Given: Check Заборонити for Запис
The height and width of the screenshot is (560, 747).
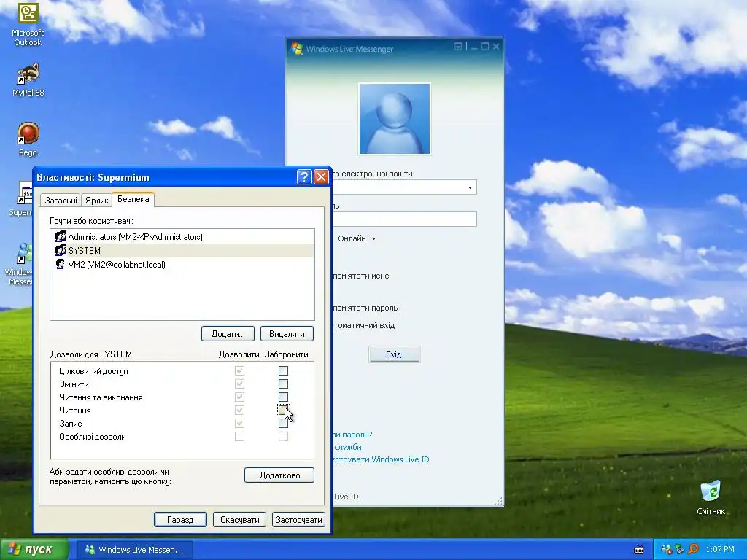Looking at the screenshot, I should click(283, 423).
